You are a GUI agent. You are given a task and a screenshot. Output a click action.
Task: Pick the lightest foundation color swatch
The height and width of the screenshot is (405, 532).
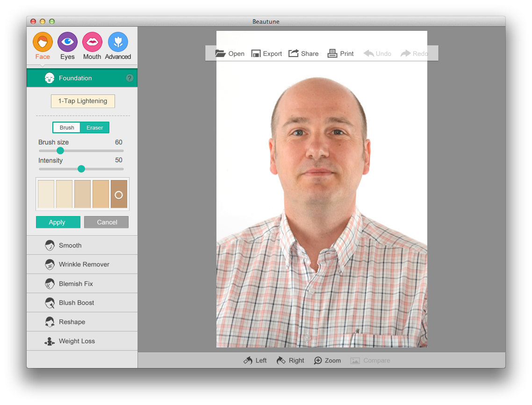tap(46, 194)
